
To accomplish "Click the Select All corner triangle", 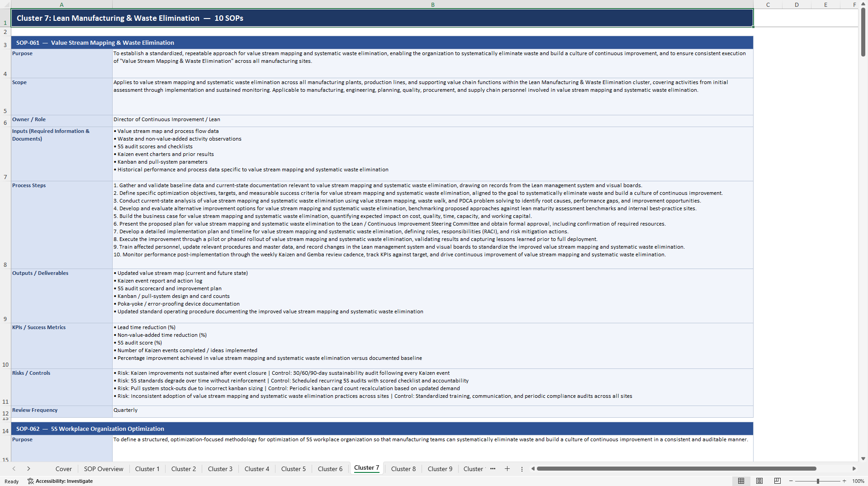I will (x=5, y=5).
